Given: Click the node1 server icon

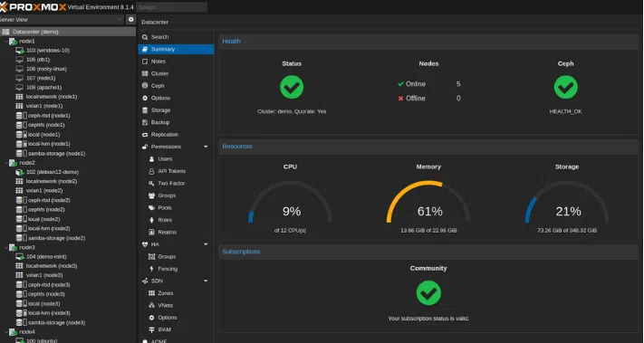Looking at the screenshot, I should pyautogui.click(x=14, y=41).
